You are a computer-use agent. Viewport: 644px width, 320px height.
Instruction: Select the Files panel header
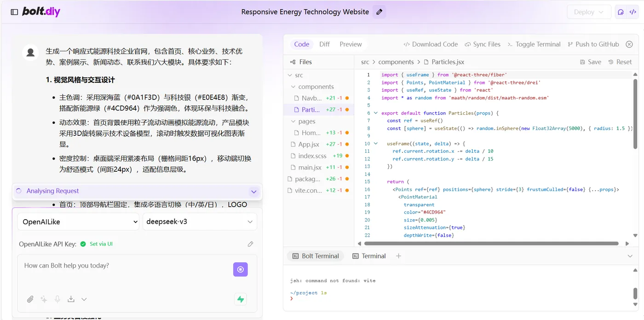pyautogui.click(x=301, y=62)
